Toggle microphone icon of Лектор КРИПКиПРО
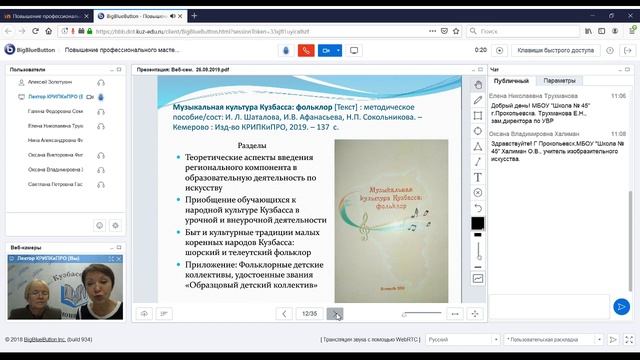 pos(101,97)
